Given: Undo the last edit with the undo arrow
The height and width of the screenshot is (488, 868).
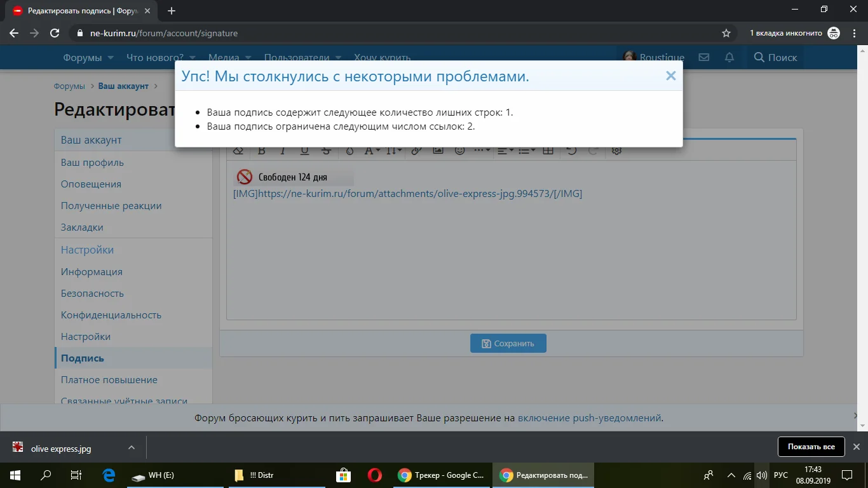Looking at the screenshot, I should 571,151.
